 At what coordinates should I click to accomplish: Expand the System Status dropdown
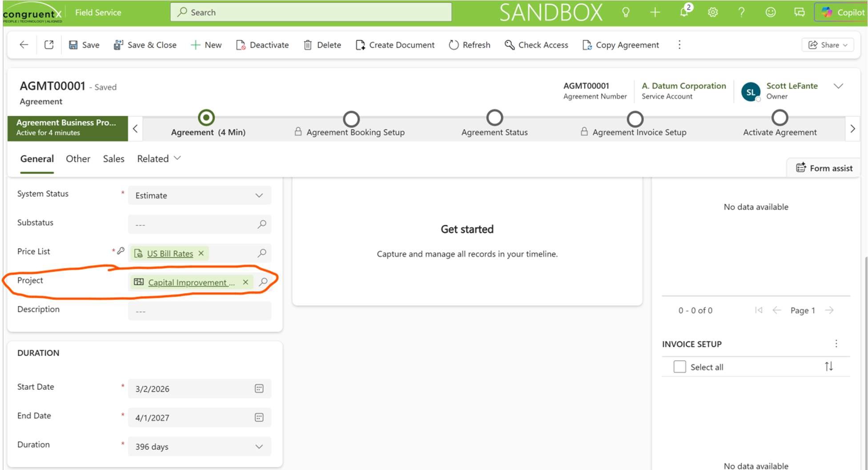click(x=259, y=195)
